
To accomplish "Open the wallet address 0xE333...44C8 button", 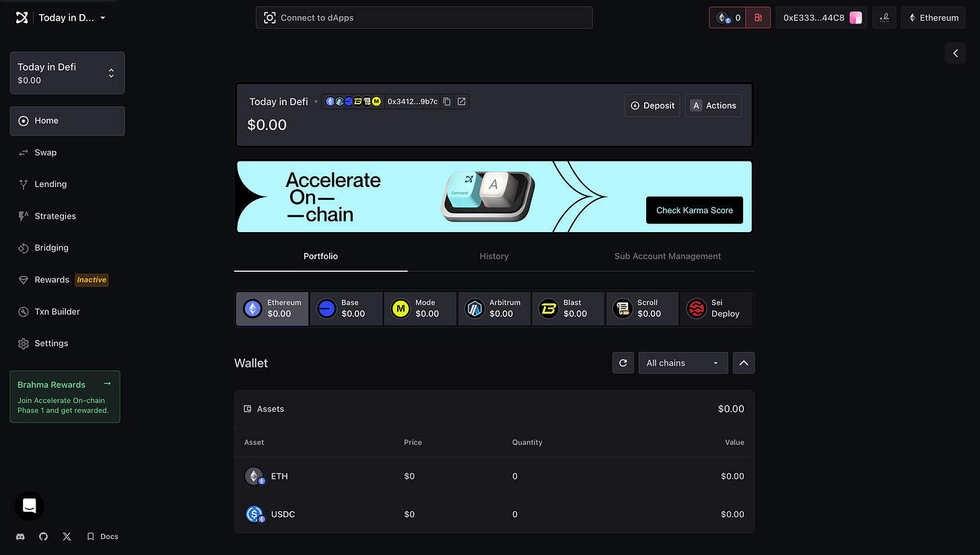I will coord(821,17).
